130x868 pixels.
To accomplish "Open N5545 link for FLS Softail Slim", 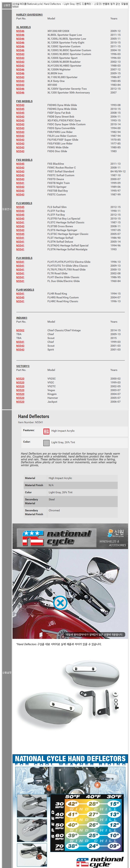I will tap(20, 207).
